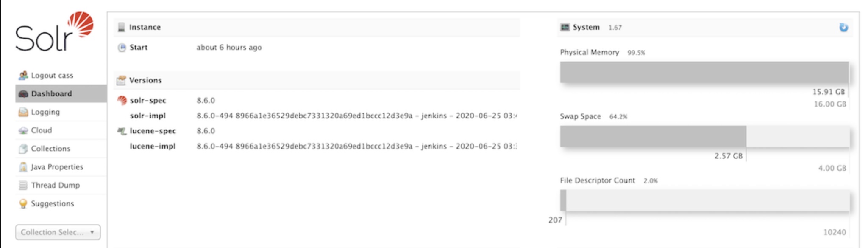Click the Swap Space usage bar

coord(705,136)
